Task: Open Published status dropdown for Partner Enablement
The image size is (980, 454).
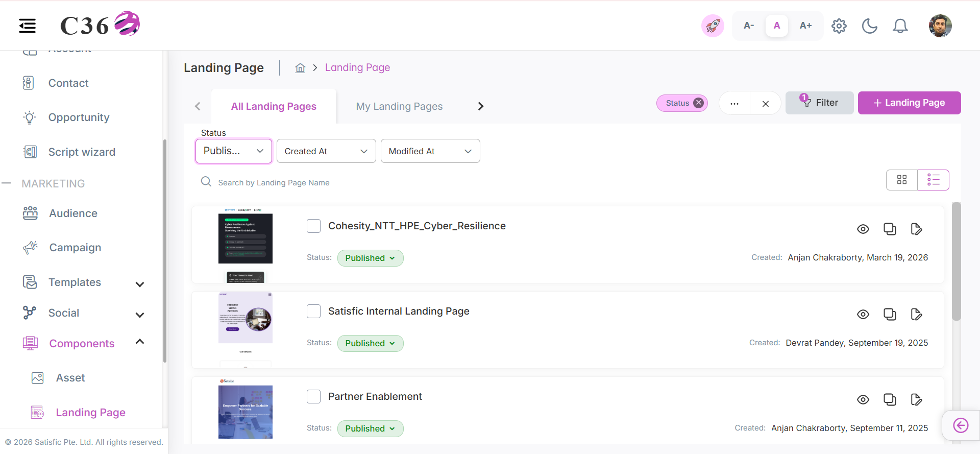Action: click(x=370, y=428)
